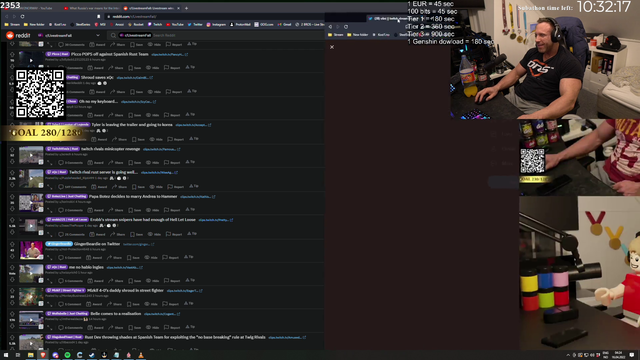This screenshot has height=360, width=640.
Task: Open post 'Oh no my keyboard...'
Action: tap(98, 101)
